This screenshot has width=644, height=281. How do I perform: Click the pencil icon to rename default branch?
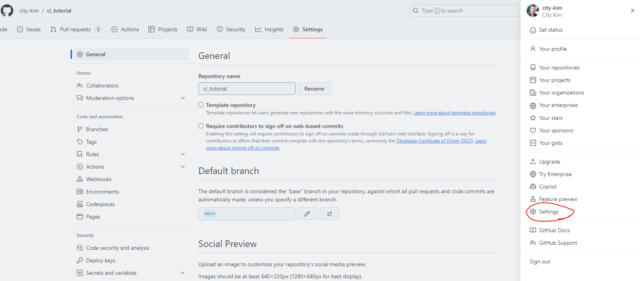coord(307,213)
